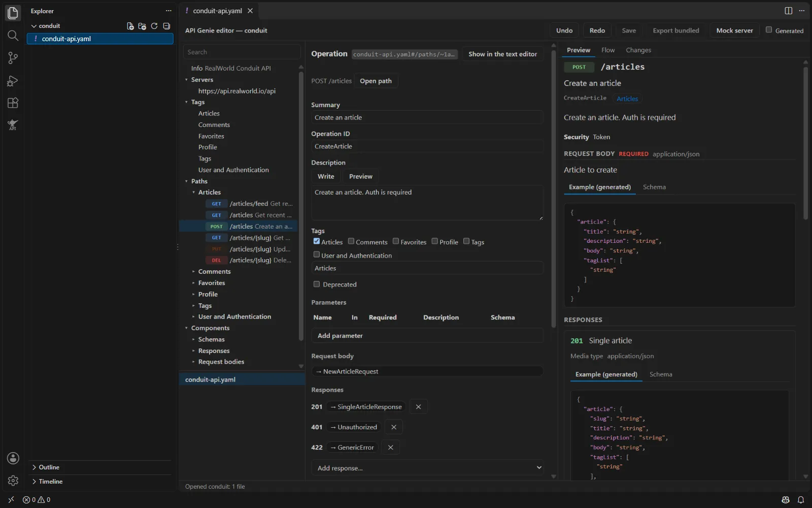Remove the 201 SingleArticleResponse response
The image size is (812, 508).
[x=418, y=407]
